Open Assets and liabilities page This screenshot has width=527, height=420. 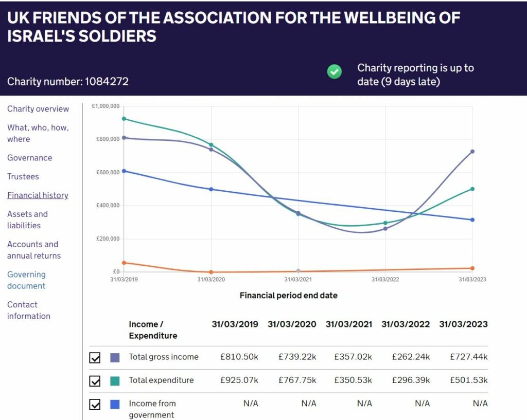point(28,220)
